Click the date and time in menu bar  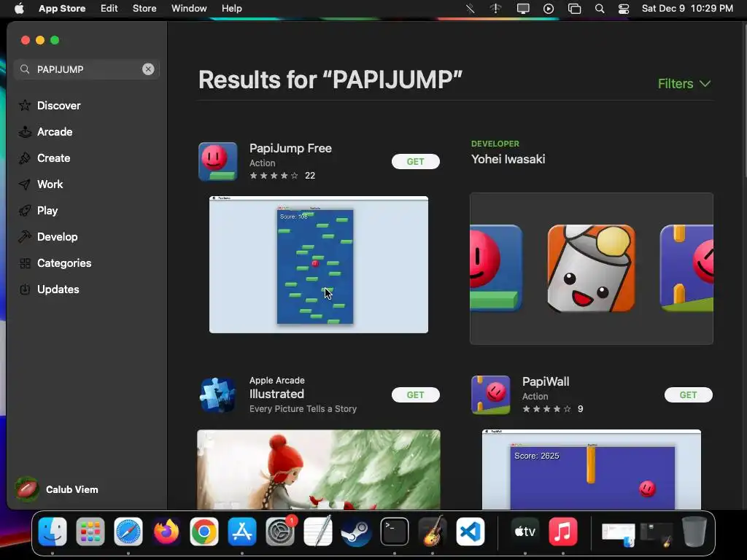(687, 9)
